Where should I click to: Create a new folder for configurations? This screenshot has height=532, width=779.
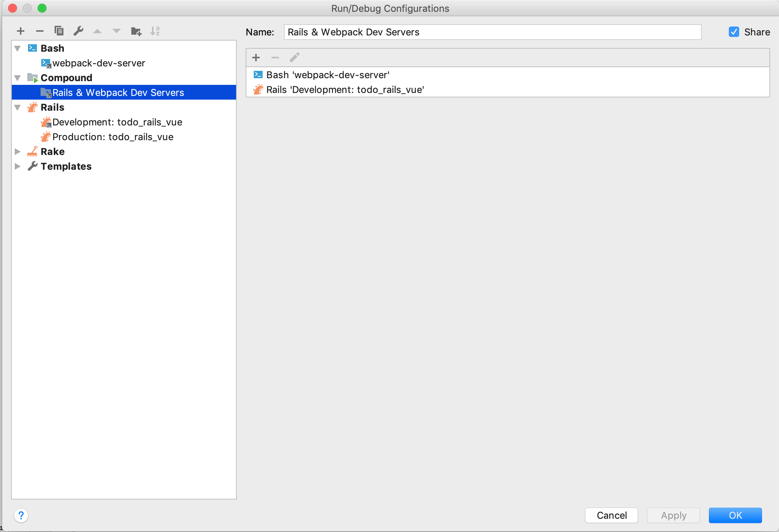(136, 31)
